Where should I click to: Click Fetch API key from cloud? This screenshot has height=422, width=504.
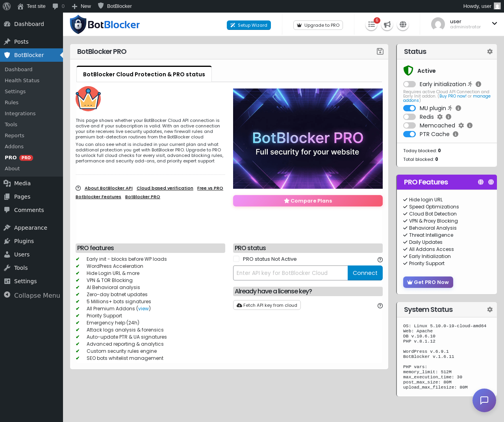click(x=267, y=305)
